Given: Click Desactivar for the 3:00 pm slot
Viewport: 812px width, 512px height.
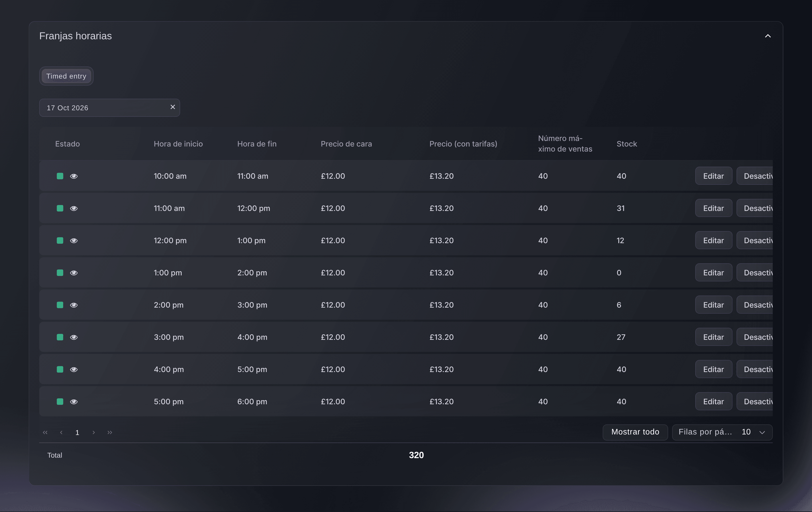Looking at the screenshot, I should click(x=755, y=337).
